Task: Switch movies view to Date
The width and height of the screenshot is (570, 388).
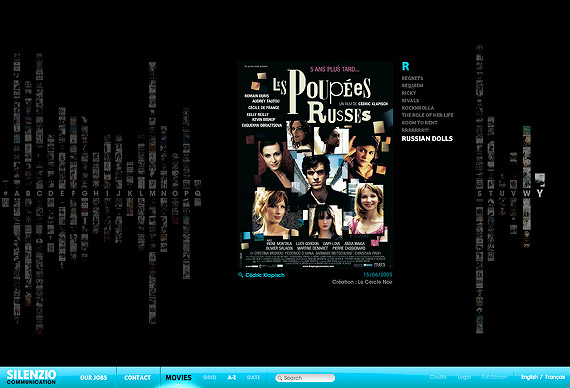Action: 253,377
